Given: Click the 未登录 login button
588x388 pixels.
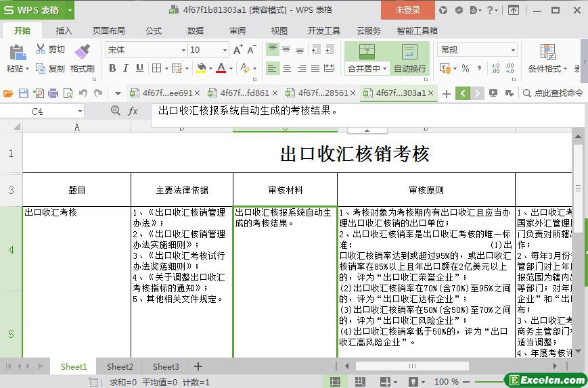Looking at the screenshot, I should click(407, 9).
